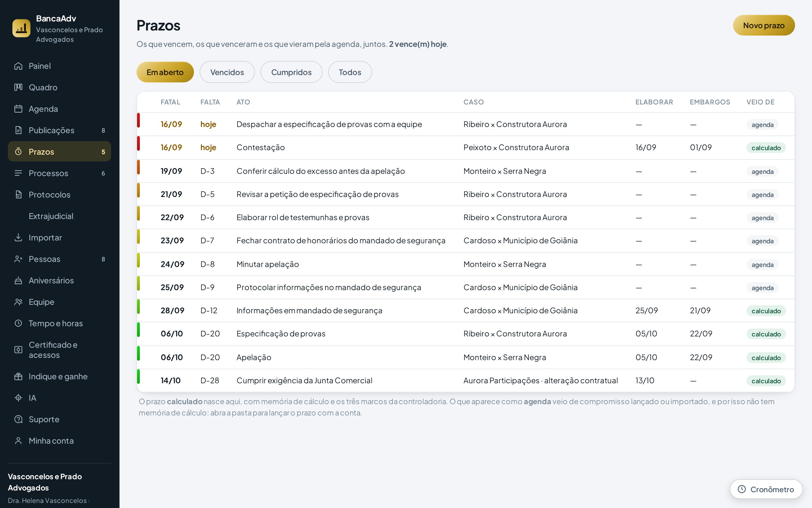Click the BancaAdv logo icon
The height and width of the screenshot is (508, 812).
pos(21,28)
